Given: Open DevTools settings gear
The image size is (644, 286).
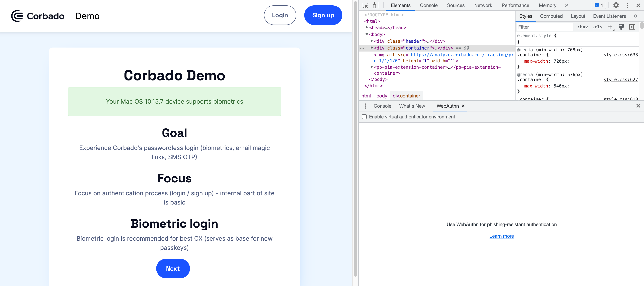Looking at the screenshot, I should click(616, 5).
